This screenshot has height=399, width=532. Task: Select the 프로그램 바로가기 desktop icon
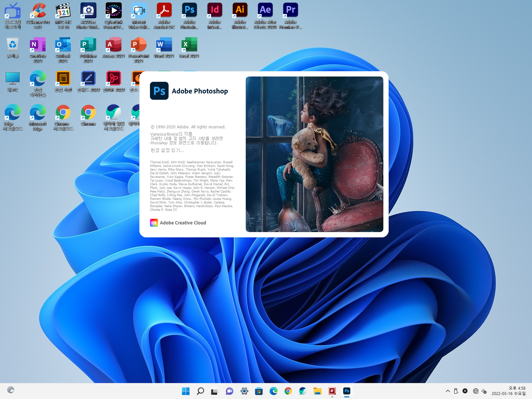[x=13, y=16]
